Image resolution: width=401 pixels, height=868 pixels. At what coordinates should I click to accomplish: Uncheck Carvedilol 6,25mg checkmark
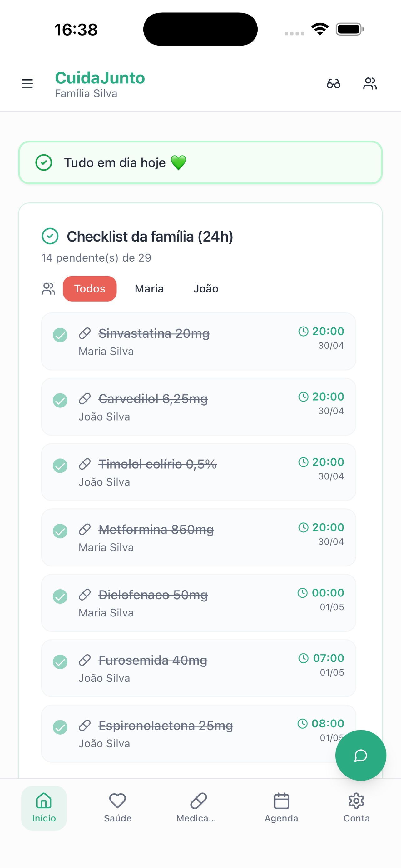pos(60,400)
